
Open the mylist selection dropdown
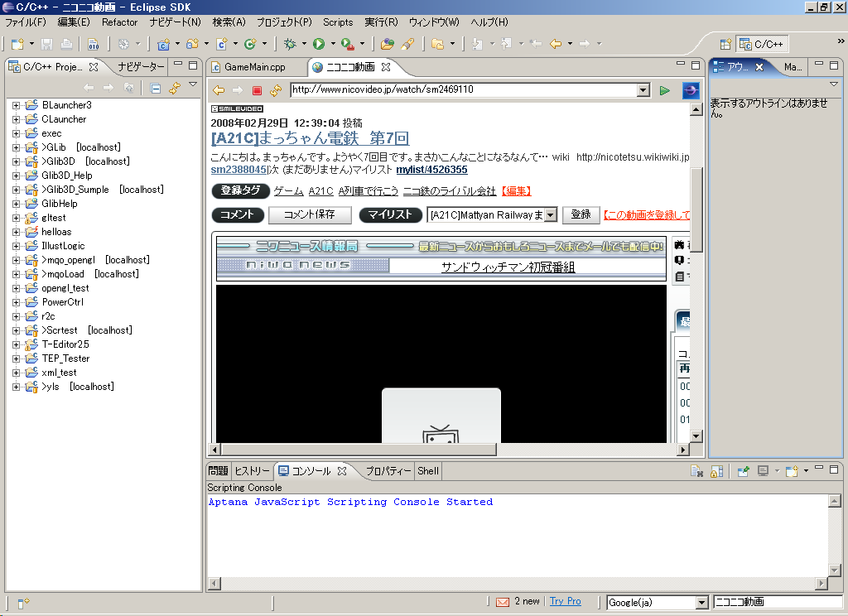click(x=551, y=215)
